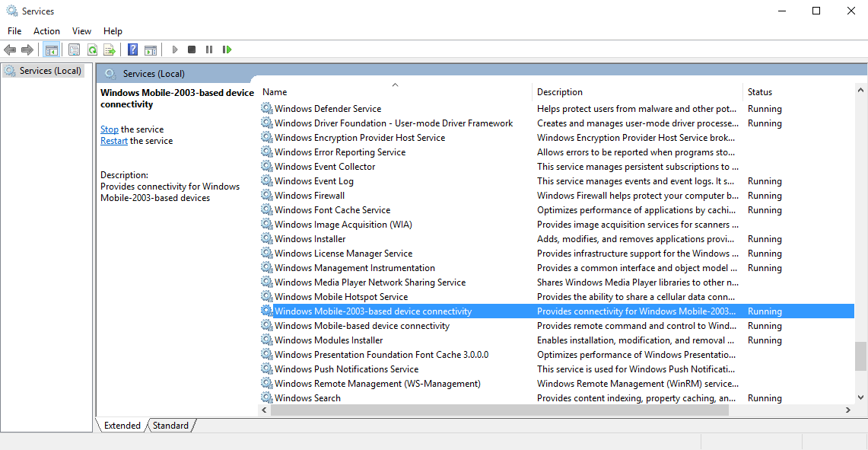This screenshot has height=450, width=868.
Task: Select Windows Encryption Provider Host Service
Action: click(557, 138)
